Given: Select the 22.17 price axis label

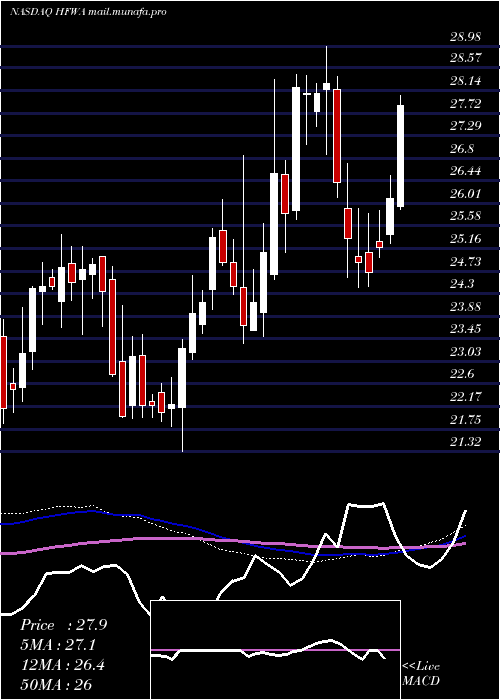Looking at the screenshot, I should [466, 397].
